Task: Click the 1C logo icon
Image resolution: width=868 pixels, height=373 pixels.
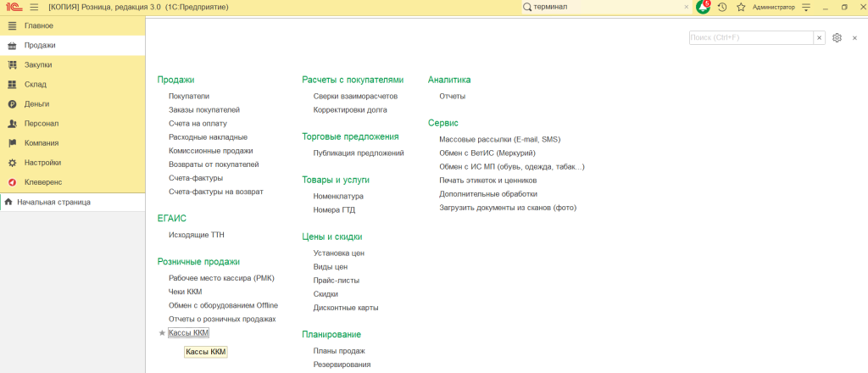Action: tap(14, 7)
